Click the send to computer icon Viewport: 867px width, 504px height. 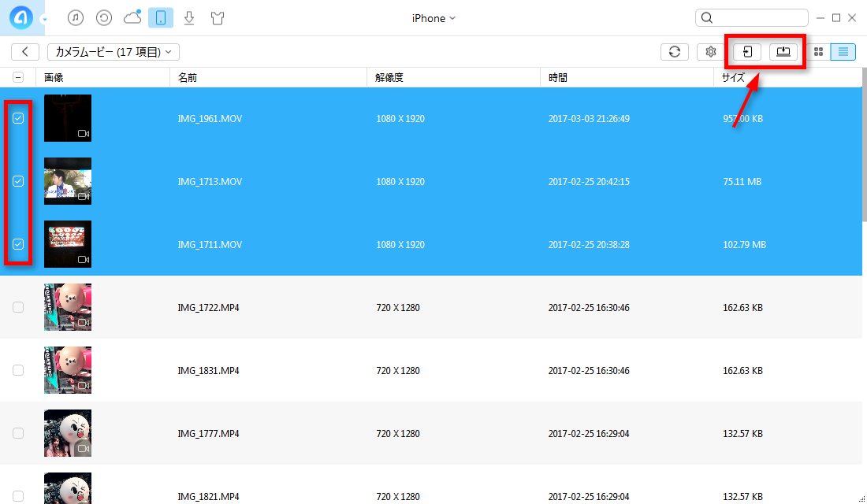pos(783,51)
